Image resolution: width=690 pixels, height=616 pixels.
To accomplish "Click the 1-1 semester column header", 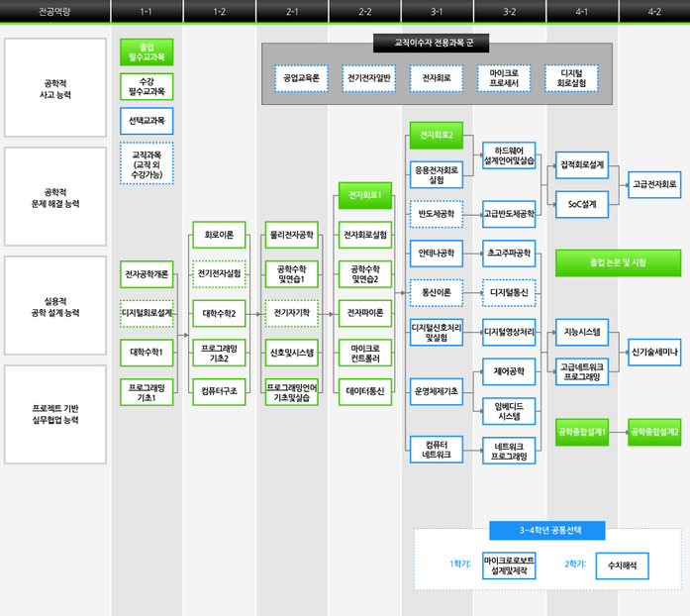I will (x=147, y=12).
